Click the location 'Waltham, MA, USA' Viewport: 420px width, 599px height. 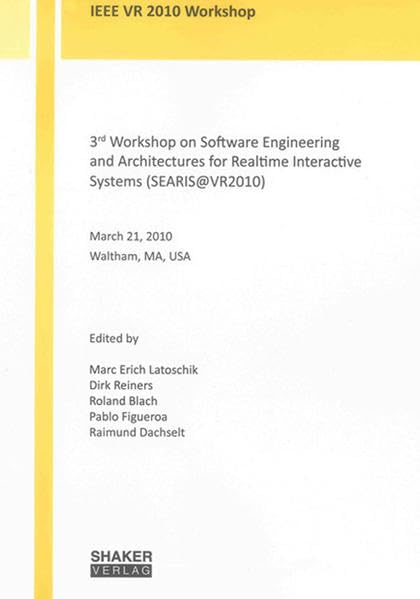pyautogui.click(x=140, y=256)
